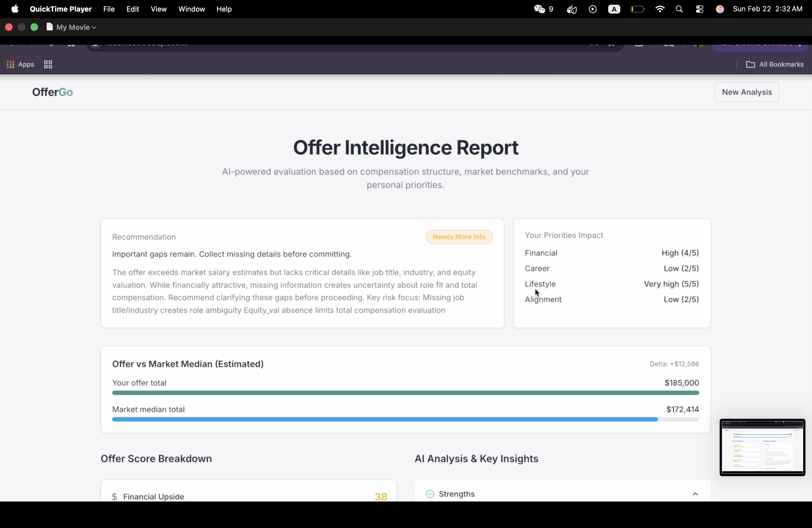Viewport: 812px width, 528px height.
Task: Click the tab groups grid icon
Action: (48, 64)
